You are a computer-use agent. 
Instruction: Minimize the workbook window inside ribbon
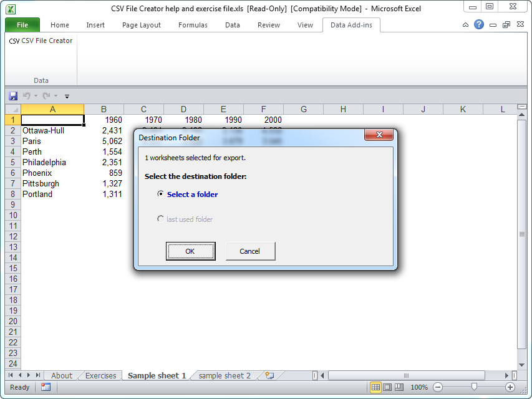tap(493, 25)
